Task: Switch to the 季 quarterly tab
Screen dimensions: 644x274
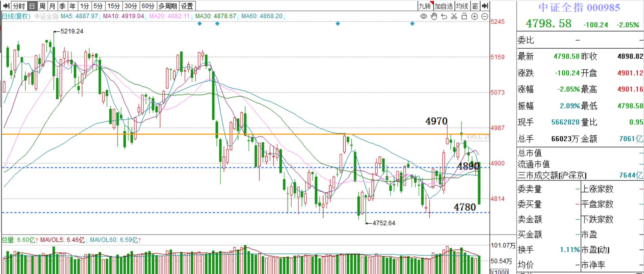Action: coord(62,6)
